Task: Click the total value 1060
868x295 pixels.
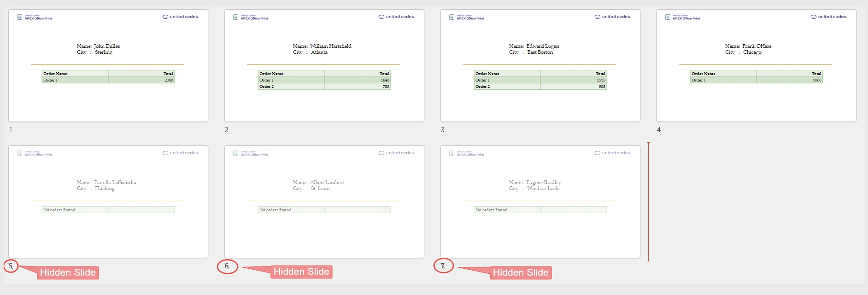Action: coord(817,80)
